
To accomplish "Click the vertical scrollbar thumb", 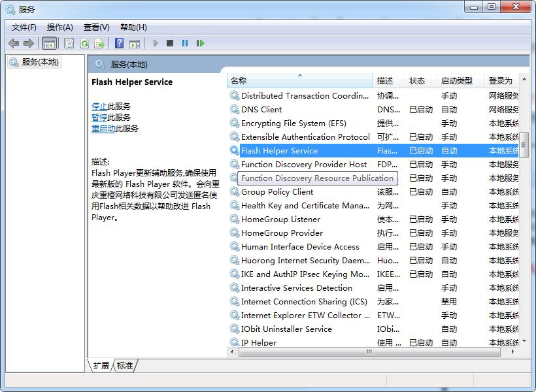I will pos(524,145).
